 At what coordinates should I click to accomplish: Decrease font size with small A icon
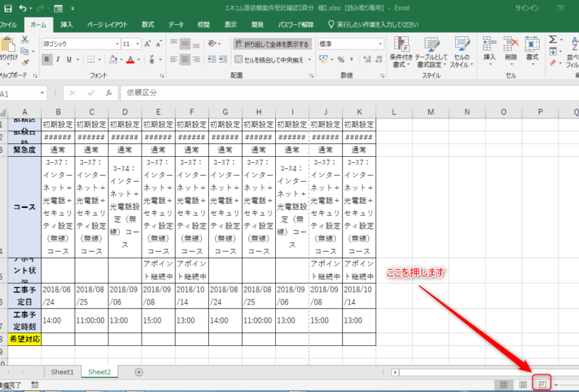[159, 44]
